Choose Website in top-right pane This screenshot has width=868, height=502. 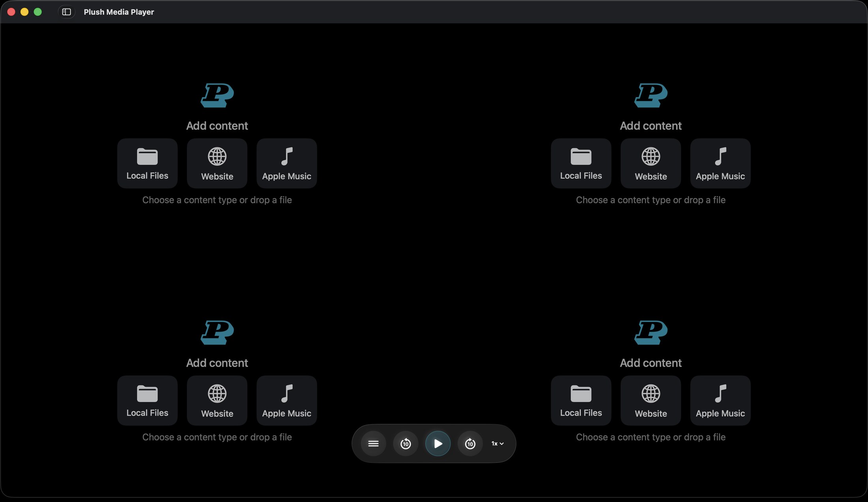tap(651, 163)
